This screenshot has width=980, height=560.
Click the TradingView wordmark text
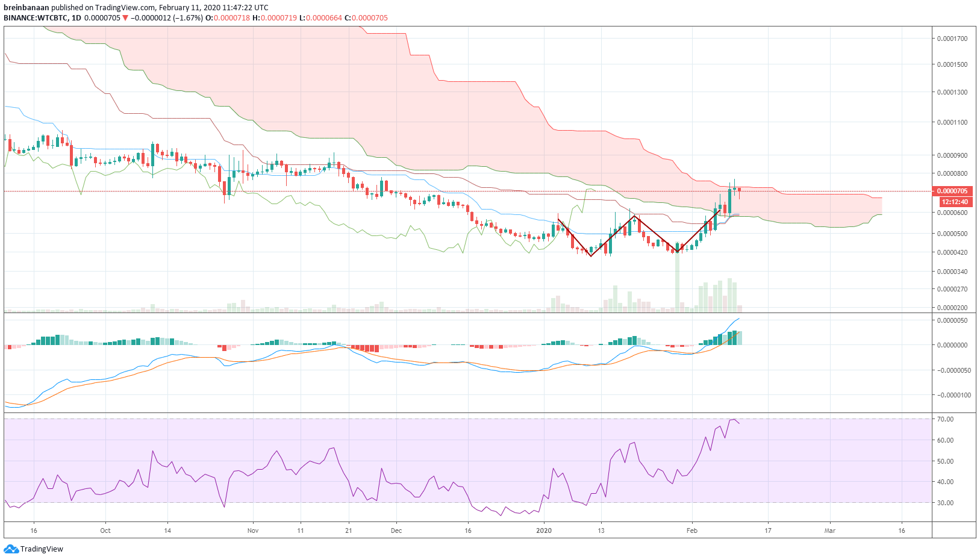(42, 549)
